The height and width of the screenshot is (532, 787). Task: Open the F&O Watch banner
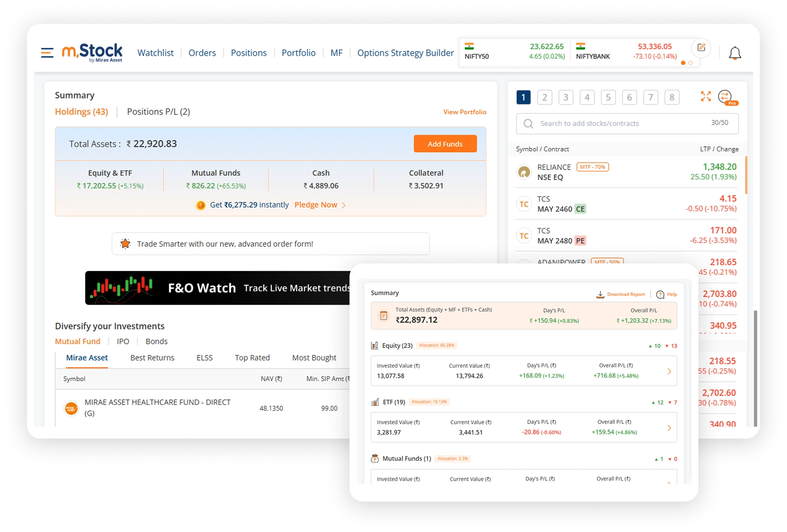click(218, 288)
